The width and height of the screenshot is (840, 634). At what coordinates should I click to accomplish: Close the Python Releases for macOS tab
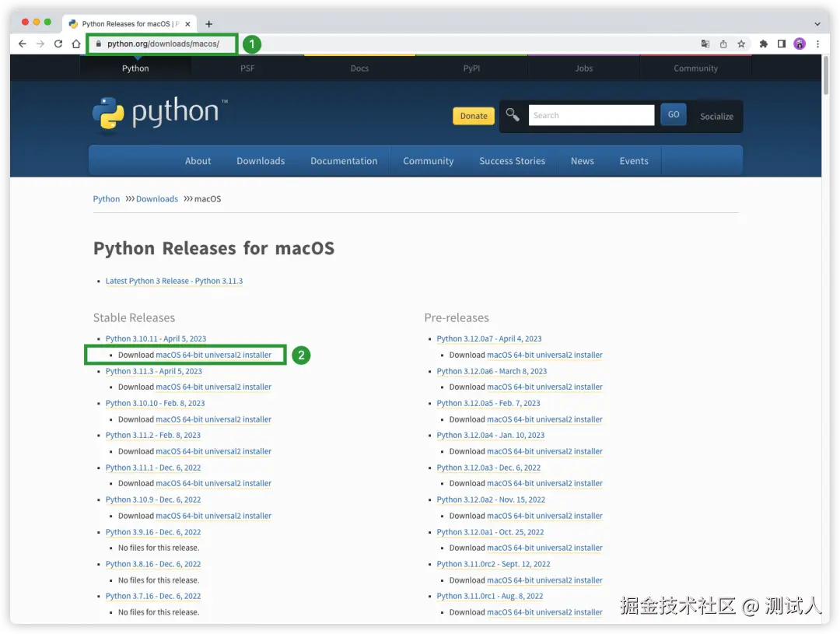(x=187, y=24)
